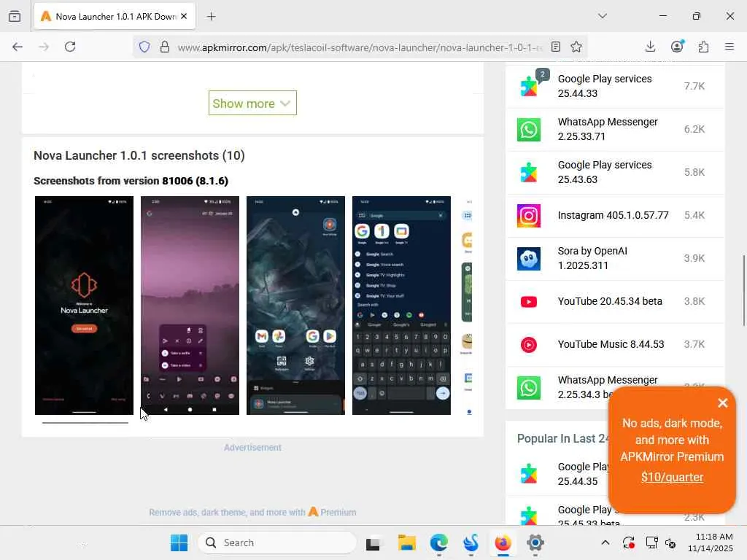
Task: Open Google Play services 25.43.63 link
Action: click(x=605, y=172)
